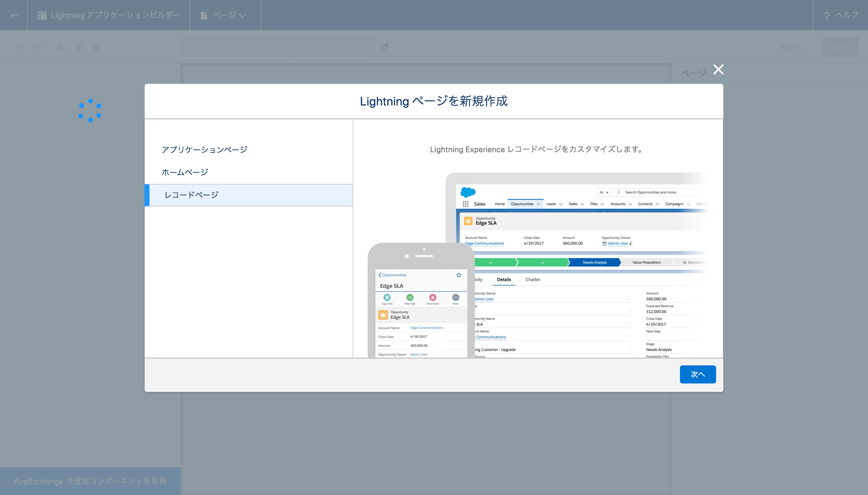Click the cut scissors icon
868x495 pixels.
[59, 47]
